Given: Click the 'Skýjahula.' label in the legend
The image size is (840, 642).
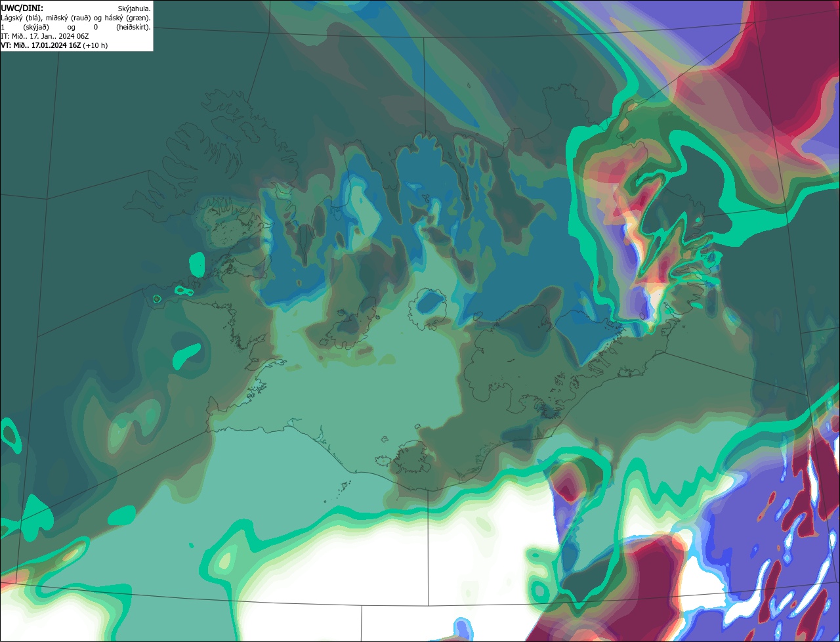Looking at the screenshot, I should point(134,9).
